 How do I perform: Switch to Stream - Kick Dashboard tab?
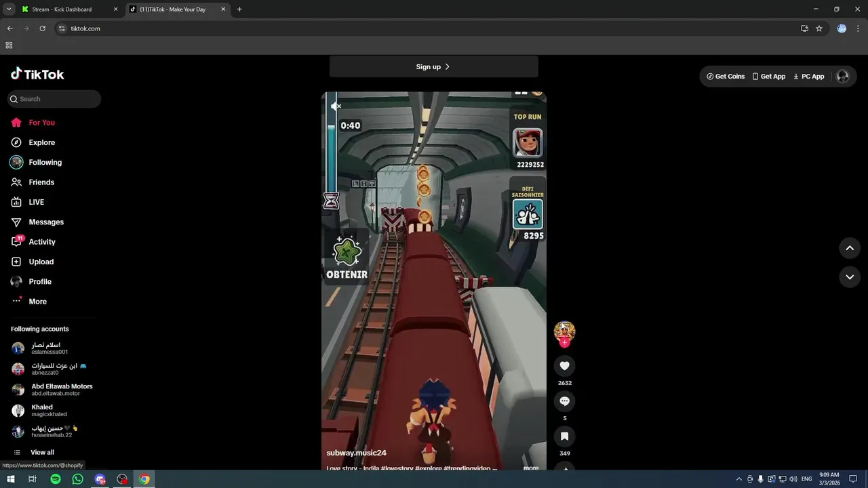69,9
